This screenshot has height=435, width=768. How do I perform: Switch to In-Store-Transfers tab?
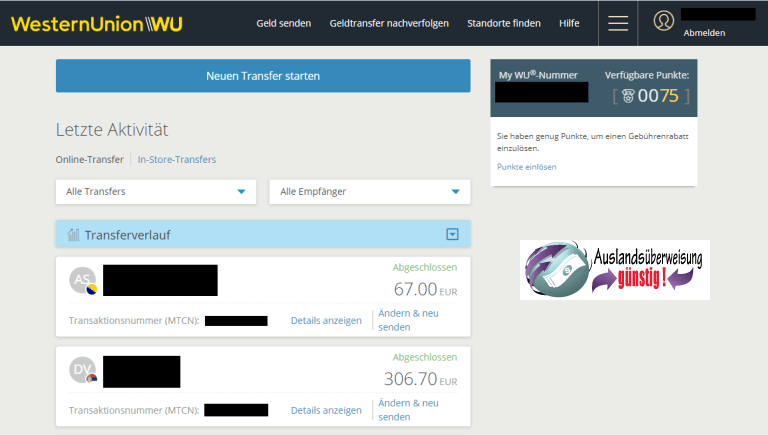(x=177, y=159)
